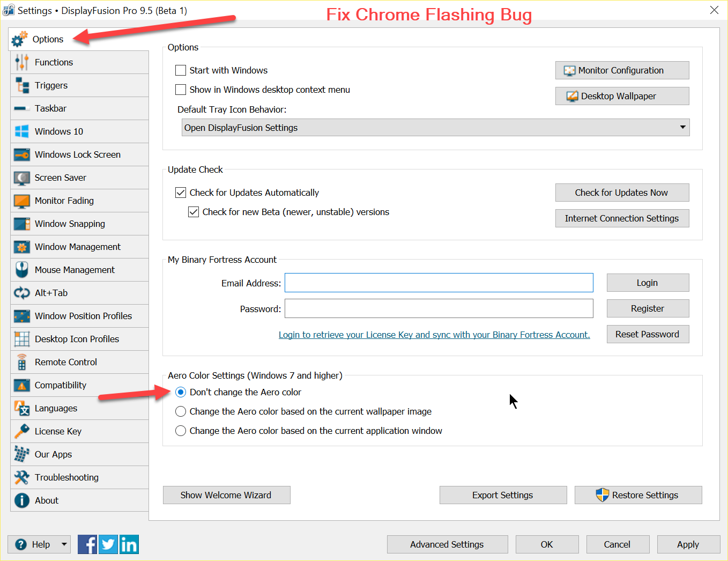Image resolution: width=728 pixels, height=561 pixels.
Task: Click the LinkedIn icon
Action: click(x=129, y=544)
